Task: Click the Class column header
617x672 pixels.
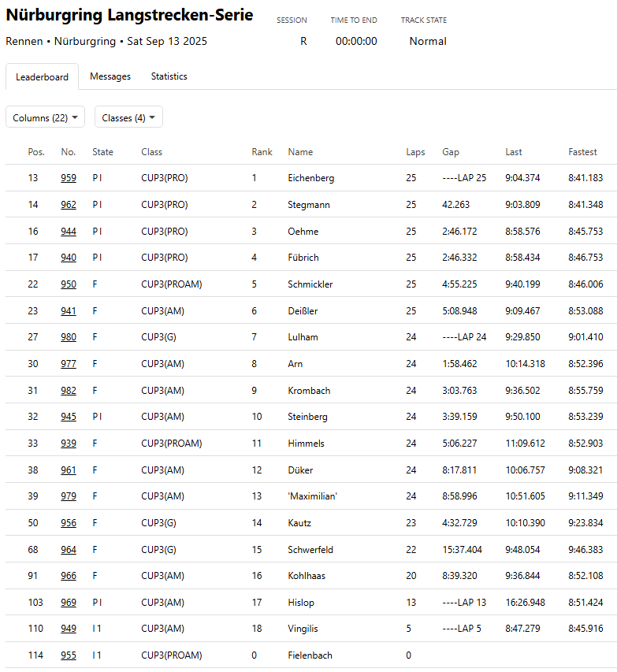Action: [152, 152]
